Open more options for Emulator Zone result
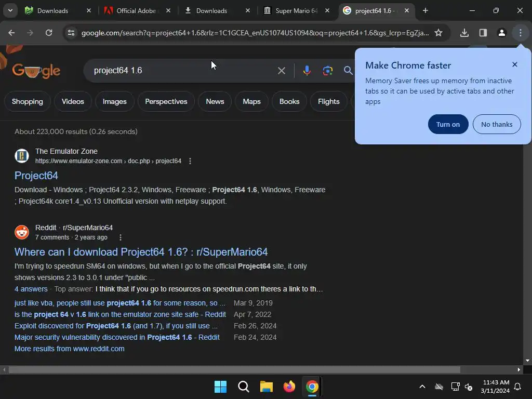Viewport: 532px width, 399px height. pyautogui.click(x=190, y=161)
